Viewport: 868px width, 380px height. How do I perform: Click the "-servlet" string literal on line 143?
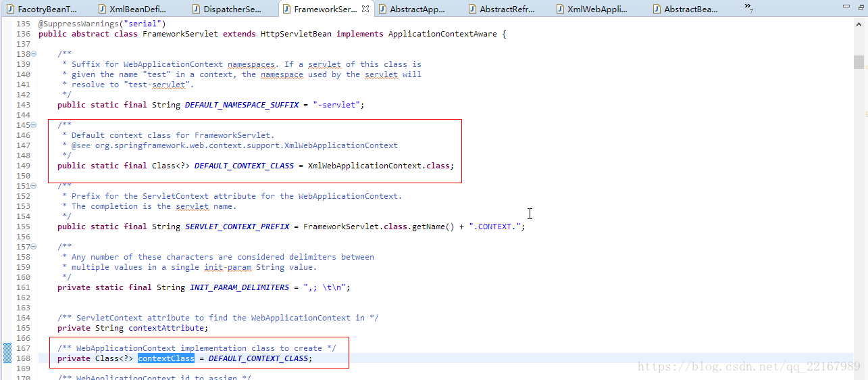point(336,105)
